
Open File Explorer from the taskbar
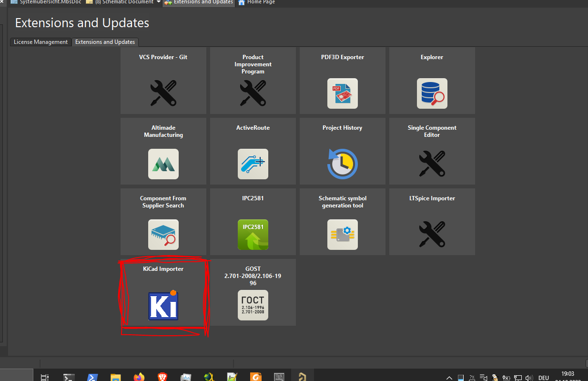[116, 377]
